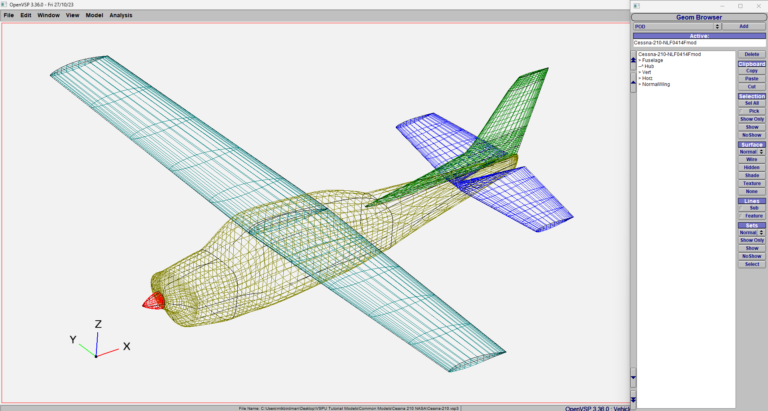Open the Surface Normal dropdown
The width and height of the screenshot is (768, 411).
click(x=751, y=151)
